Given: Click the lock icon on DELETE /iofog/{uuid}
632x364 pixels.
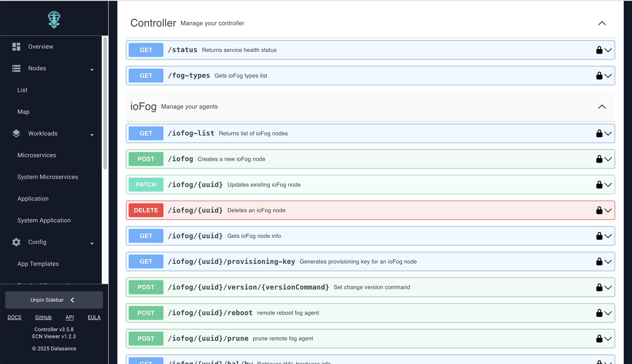Looking at the screenshot, I should [599, 210].
